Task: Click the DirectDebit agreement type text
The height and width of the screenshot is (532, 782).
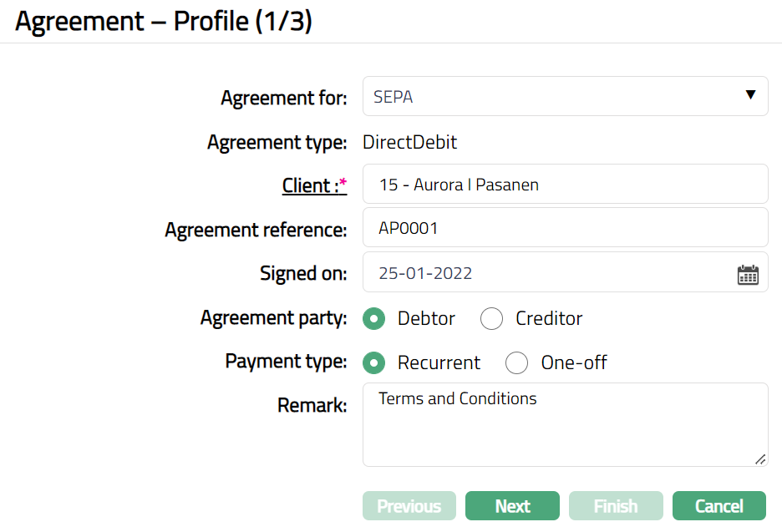Action: pyautogui.click(x=410, y=142)
